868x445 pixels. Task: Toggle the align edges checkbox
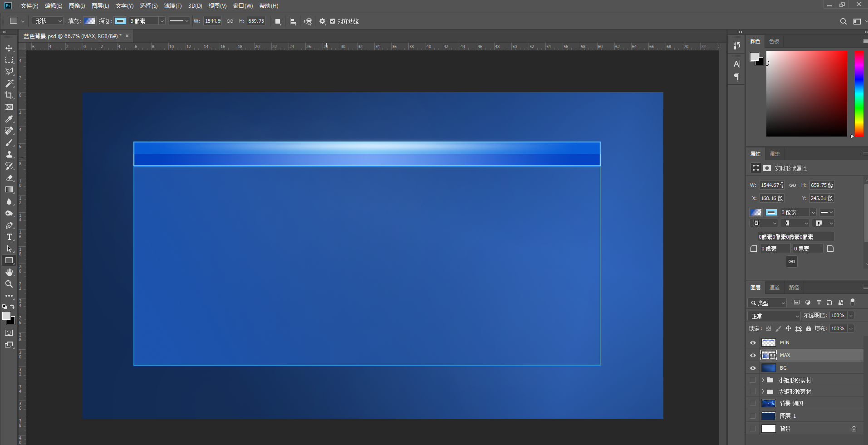(x=333, y=21)
